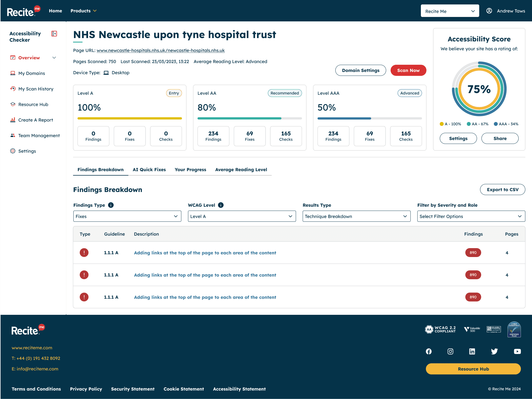Open the Filter by Severity and Role dropdown
Screen dimensions: 532x399
coord(471,216)
